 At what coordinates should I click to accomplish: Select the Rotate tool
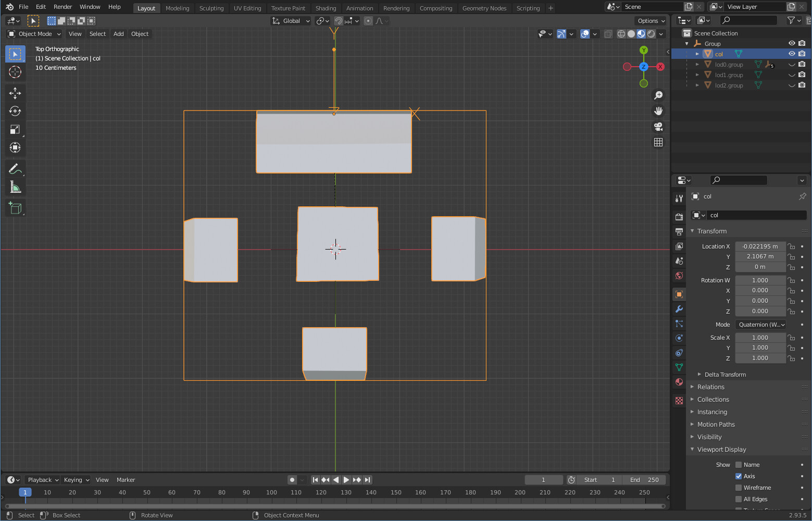pos(15,111)
